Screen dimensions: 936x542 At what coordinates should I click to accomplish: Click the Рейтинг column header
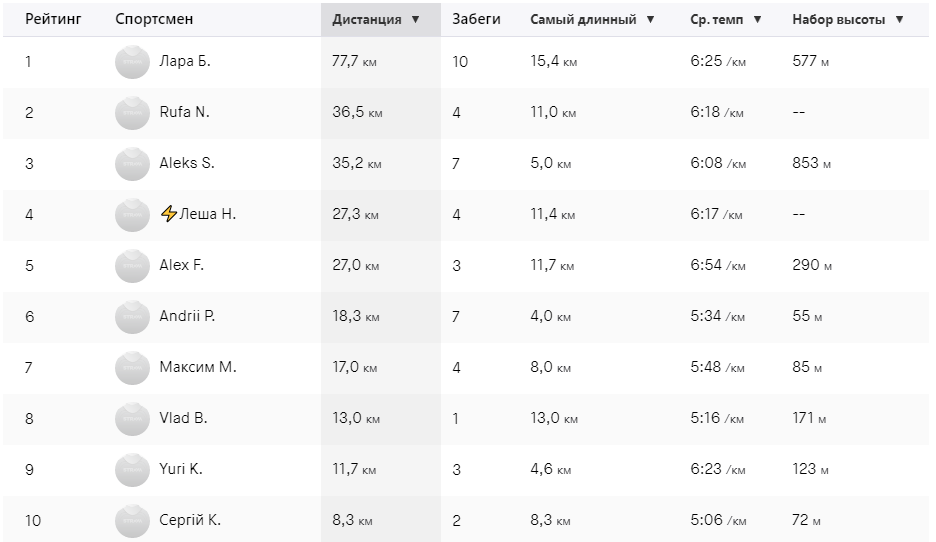coord(53,19)
